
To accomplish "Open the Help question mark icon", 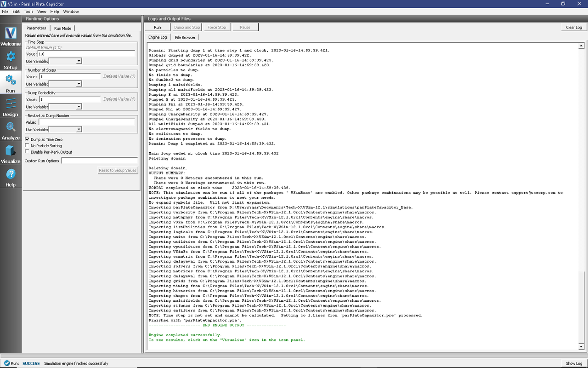I will pyautogui.click(x=11, y=174).
